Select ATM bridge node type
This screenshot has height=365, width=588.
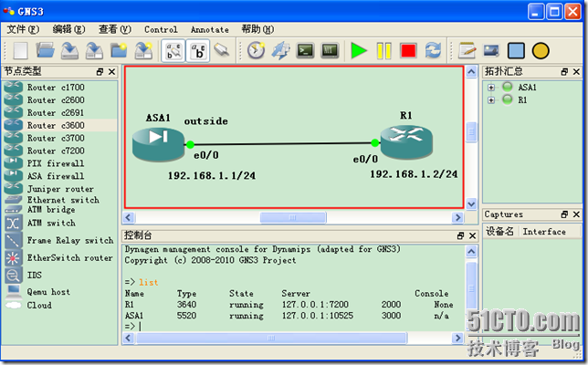click(x=59, y=210)
